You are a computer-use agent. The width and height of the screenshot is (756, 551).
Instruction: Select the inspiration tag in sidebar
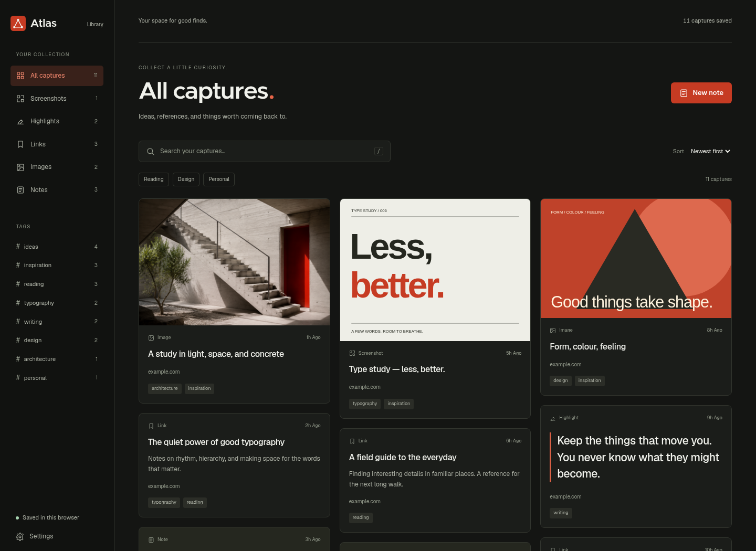57,266
